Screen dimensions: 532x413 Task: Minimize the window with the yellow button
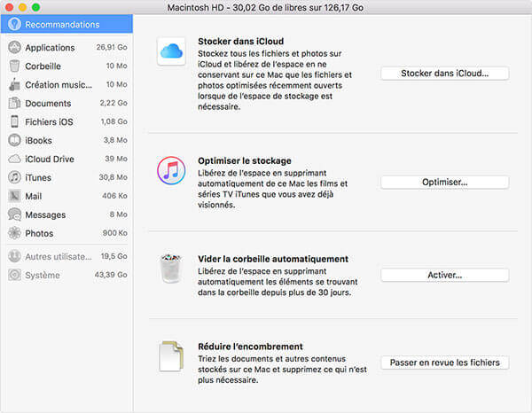pyautogui.click(x=22, y=7)
